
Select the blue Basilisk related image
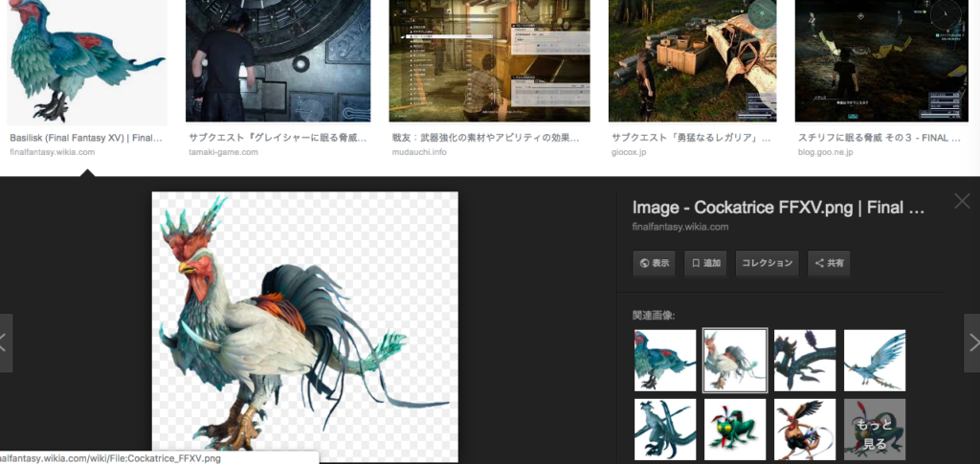point(665,361)
